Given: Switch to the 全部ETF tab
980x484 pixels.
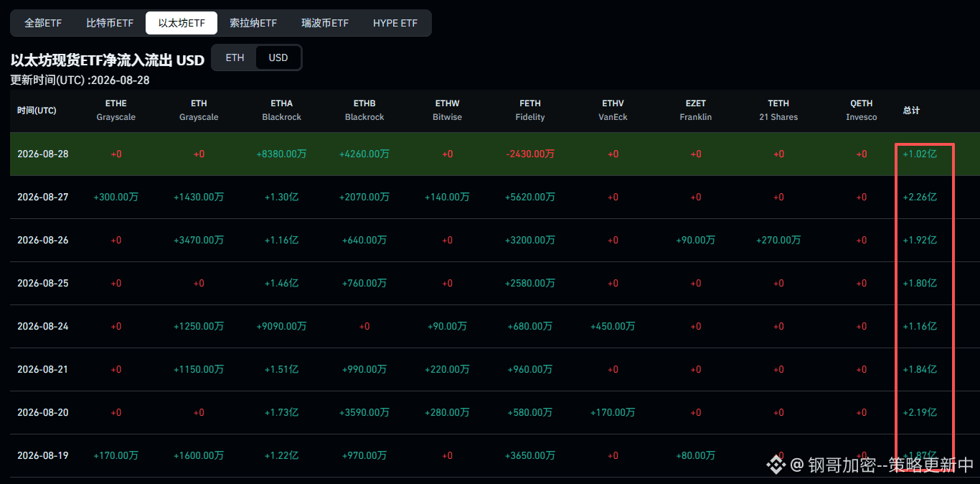Looking at the screenshot, I should [x=43, y=23].
